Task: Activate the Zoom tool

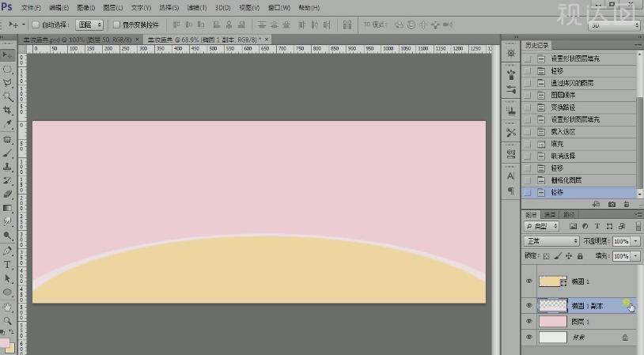Action: pos(8,320)
